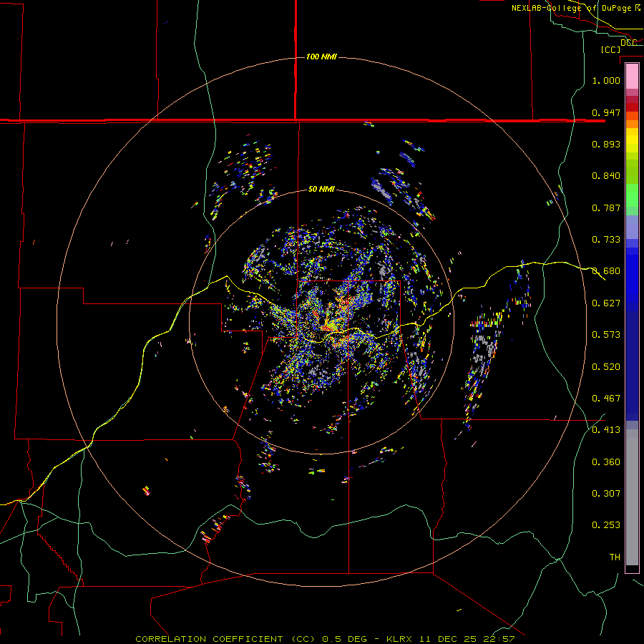
Task: Click the 0.840 scale value
Action: click(606, 176)
